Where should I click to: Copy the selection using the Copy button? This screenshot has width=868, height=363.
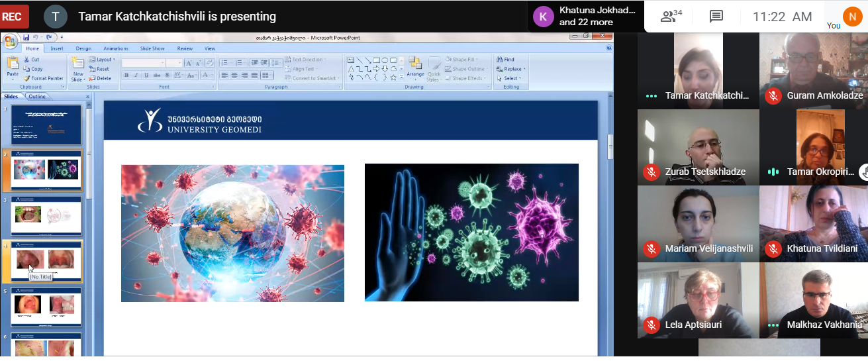click(x=32, y=69)
